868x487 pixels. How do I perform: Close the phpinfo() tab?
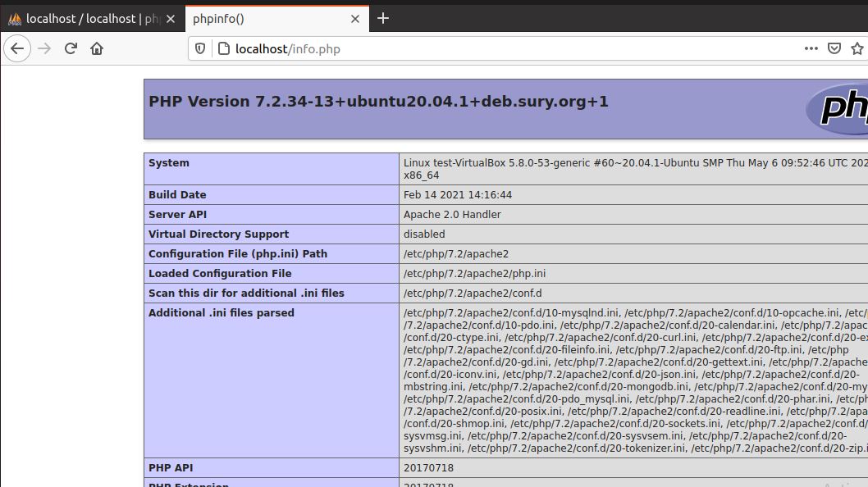355,19
